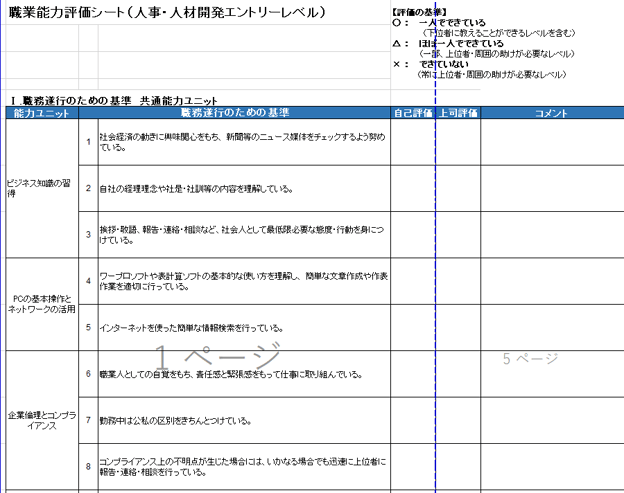Click the blue dashed page break line

click(435, 247)
